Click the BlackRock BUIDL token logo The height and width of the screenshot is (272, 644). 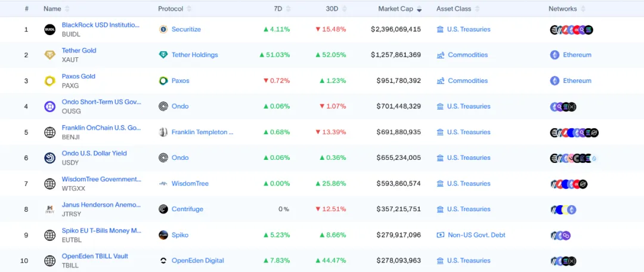pyautogui.click(x=50, y=29)
